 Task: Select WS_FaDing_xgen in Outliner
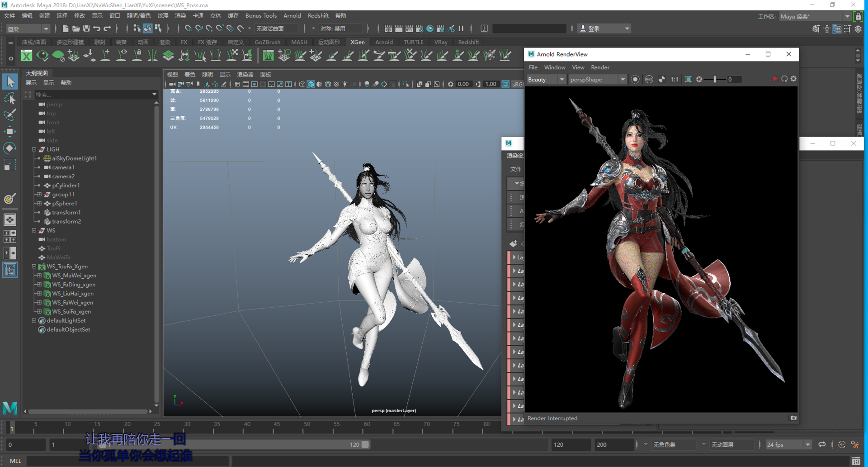pos(74,285)
